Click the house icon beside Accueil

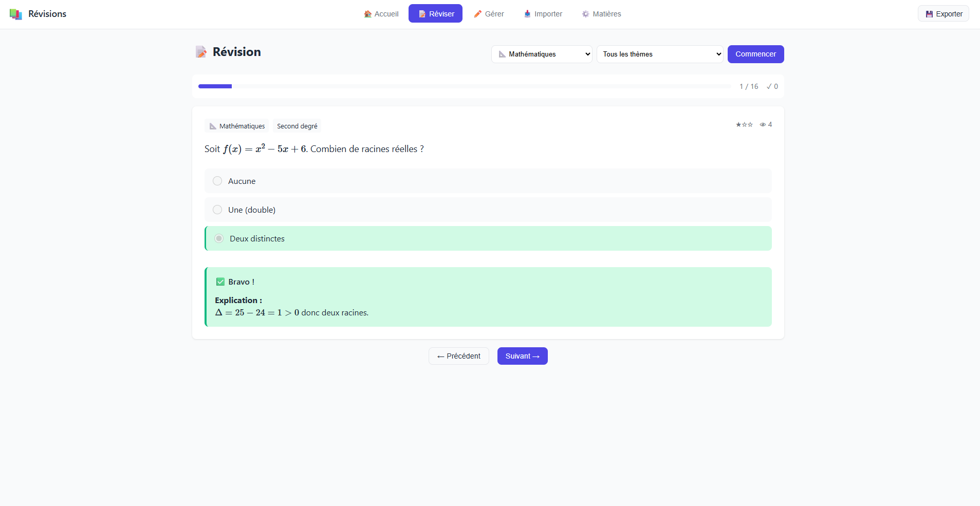pyautogui.click(x=367, y=14)
